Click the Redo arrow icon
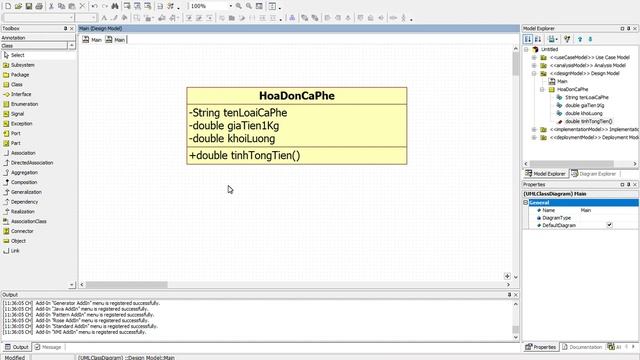 [x=104, y=6]
